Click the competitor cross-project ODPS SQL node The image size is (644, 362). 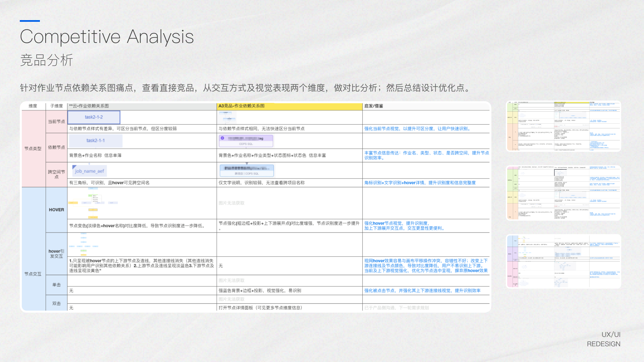pos(247,171)
